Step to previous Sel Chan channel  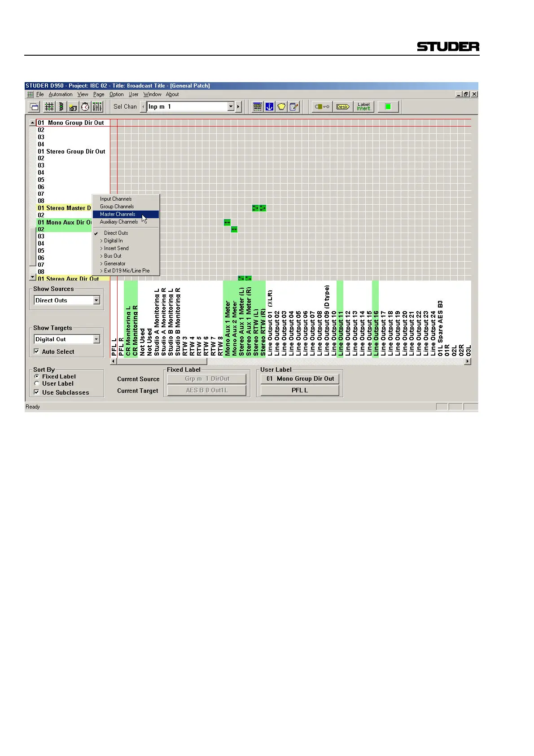(x=143, y=107)
